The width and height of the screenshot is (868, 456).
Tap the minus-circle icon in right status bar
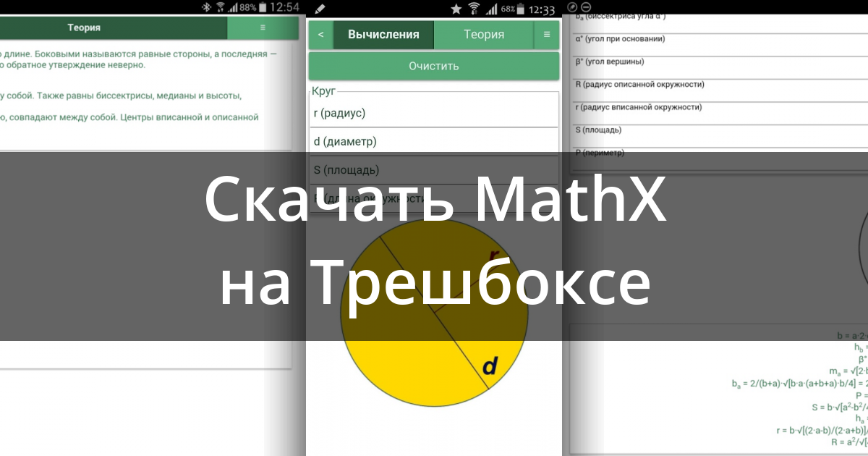pyautogui.click(x=586, y=6)
